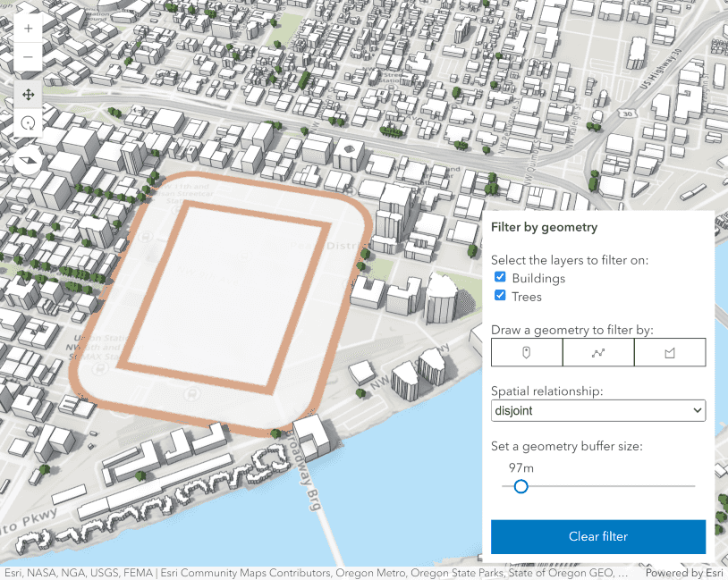Click the disjoint dropdown arrow
The image size is (728, 580).
coord(697,410)
